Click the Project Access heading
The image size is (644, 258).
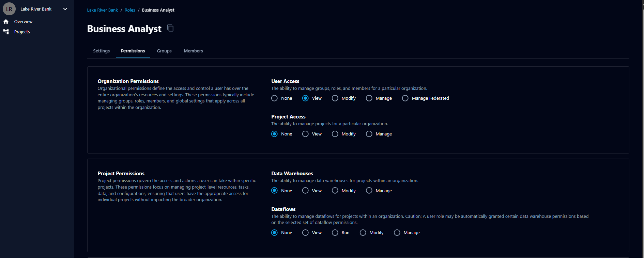tap(288, 116)
